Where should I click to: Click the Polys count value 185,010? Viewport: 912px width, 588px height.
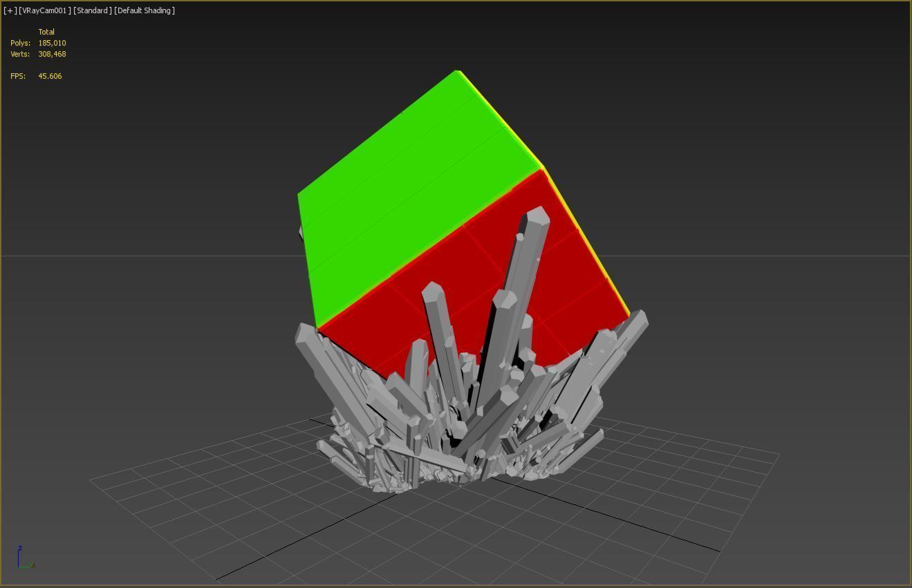52,43
